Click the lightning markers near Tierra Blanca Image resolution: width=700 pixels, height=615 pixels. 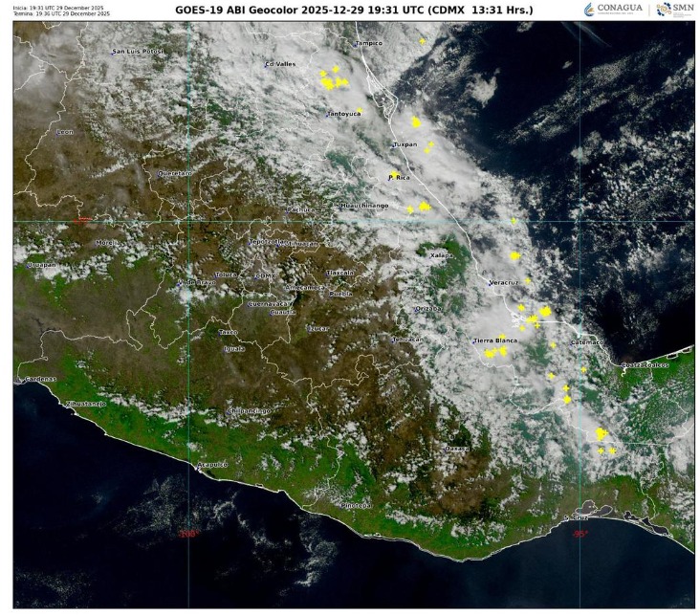495,353
